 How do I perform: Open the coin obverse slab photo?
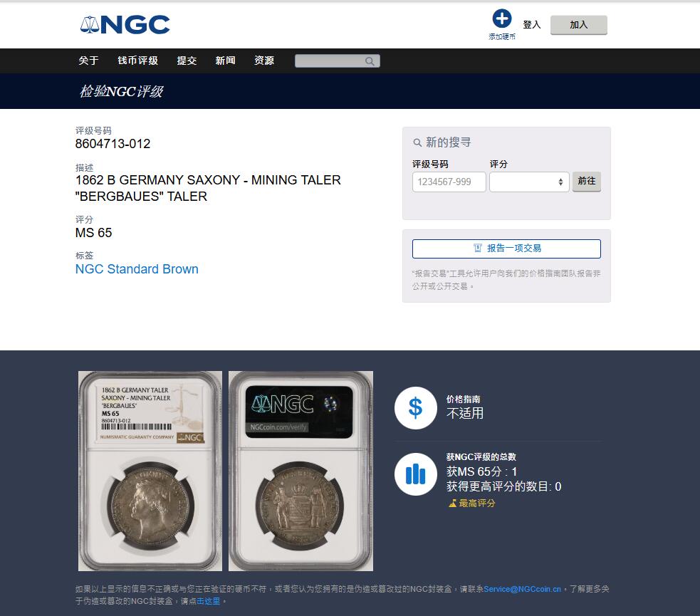pos(150,471)
